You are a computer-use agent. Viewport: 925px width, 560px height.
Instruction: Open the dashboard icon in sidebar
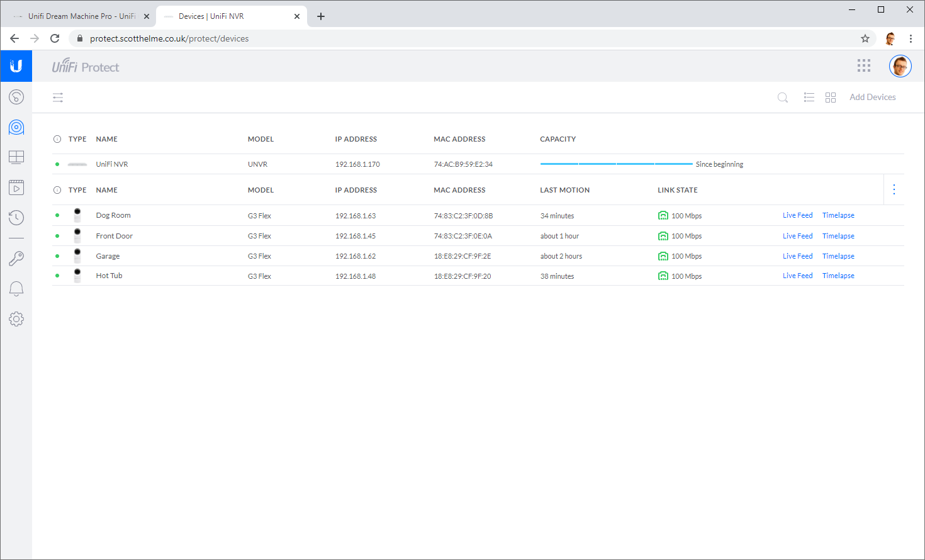tap(16, 97)
